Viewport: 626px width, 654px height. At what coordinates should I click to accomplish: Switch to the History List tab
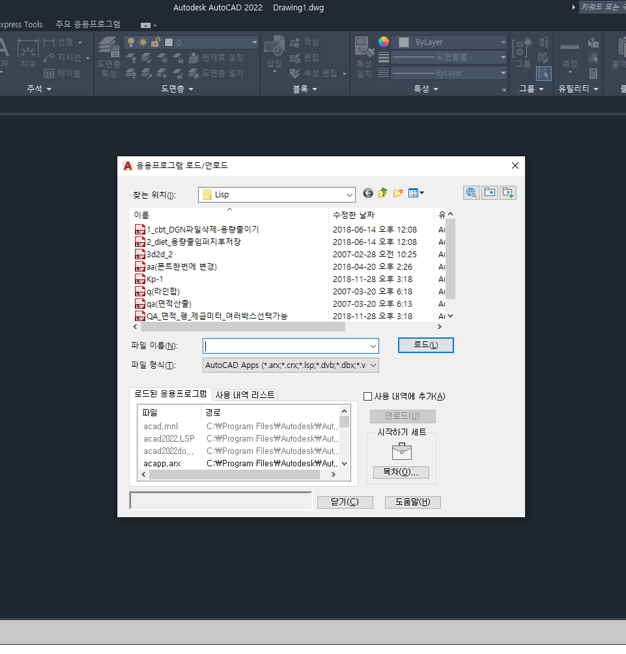tap(245, 395)
